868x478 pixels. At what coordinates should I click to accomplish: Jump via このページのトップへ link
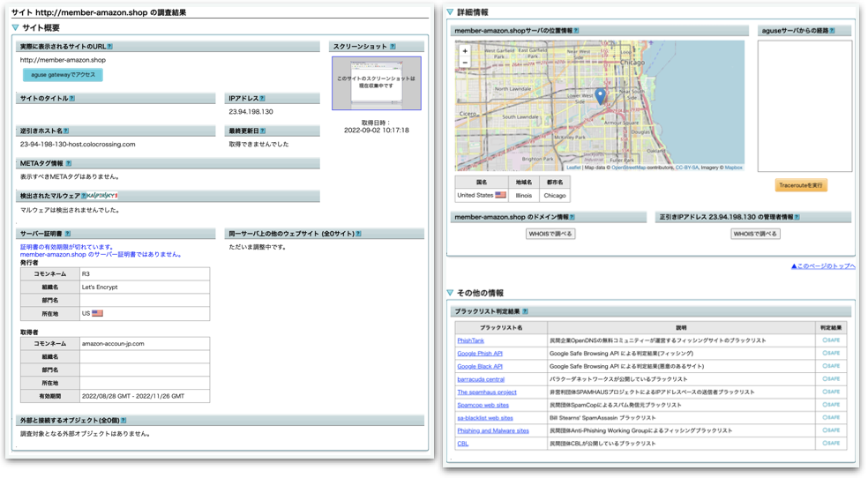pyautogui.click(x=823, y=266)
